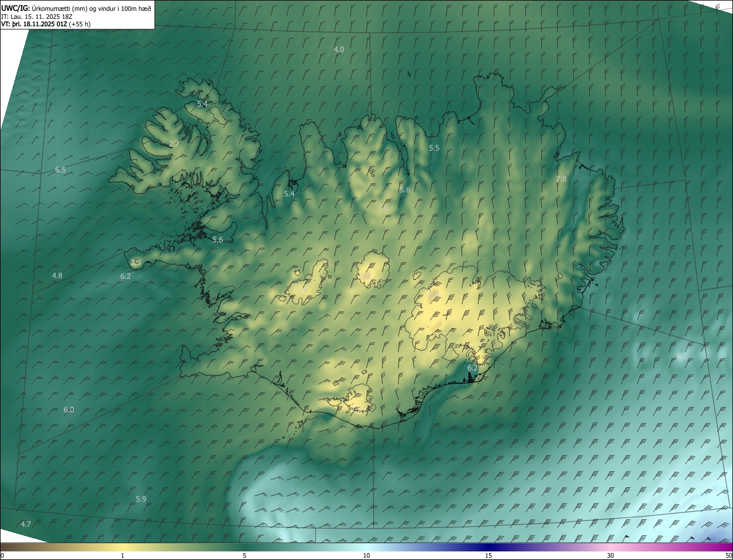Click the '10' label on the color scale
The image size is (733, 560).
pos(366,556)
